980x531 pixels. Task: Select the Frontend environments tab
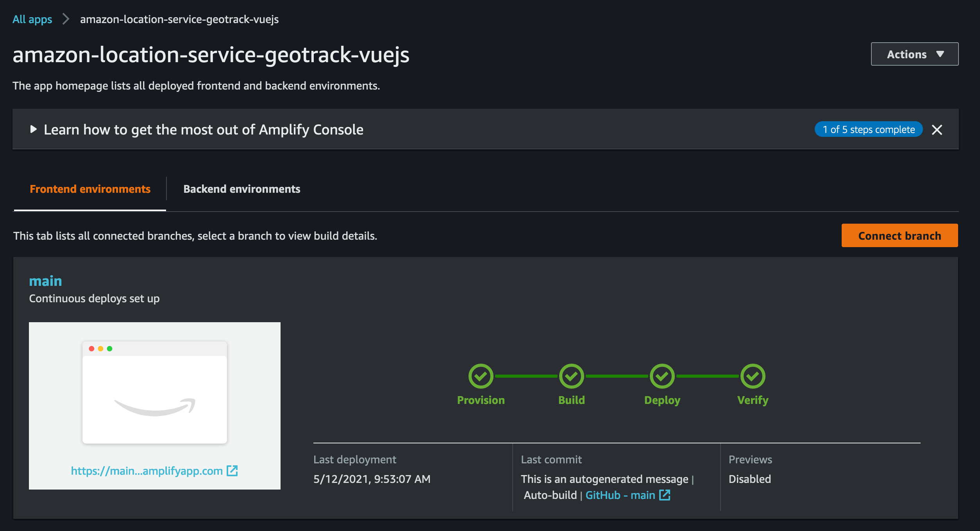pyautogui.click(x=90, y=189)
